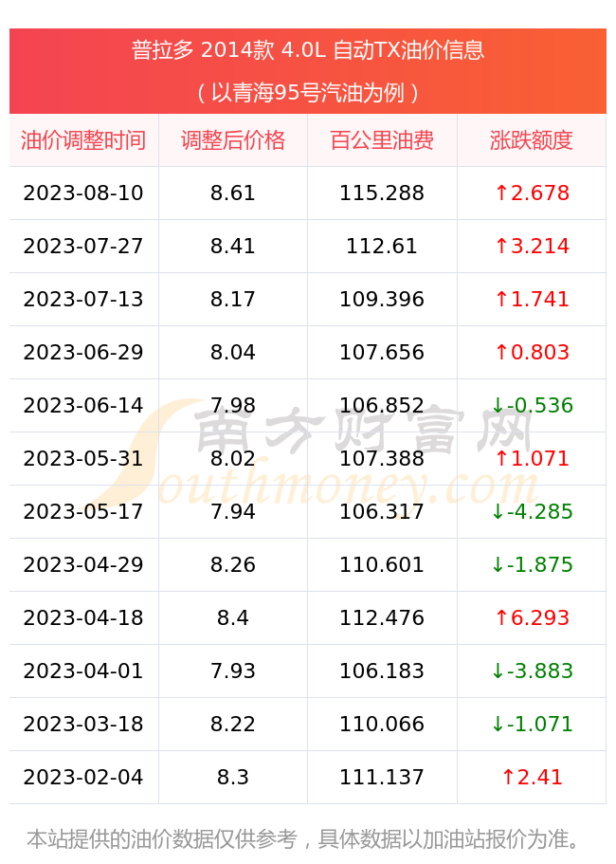Viewport: 616px width, 864px height.
Task: Click the 油价调整时间 column header
Action: pyautogui.click(x=83, y=140)
